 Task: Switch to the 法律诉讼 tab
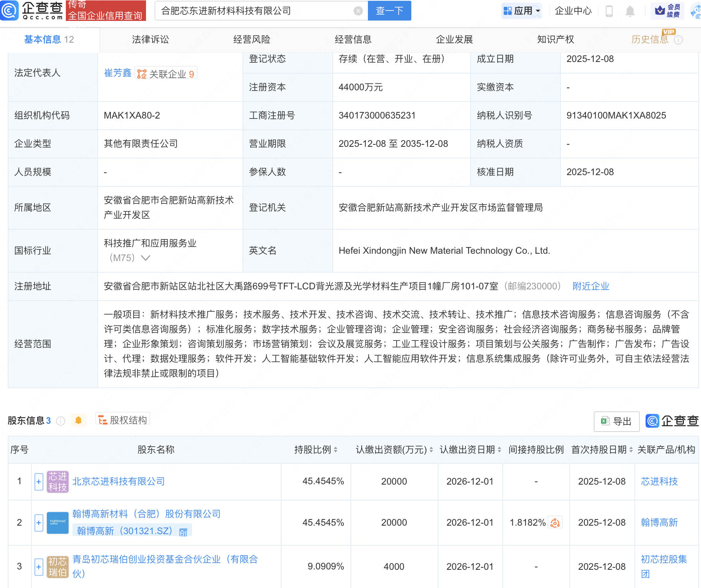click(x=150, y=40)
